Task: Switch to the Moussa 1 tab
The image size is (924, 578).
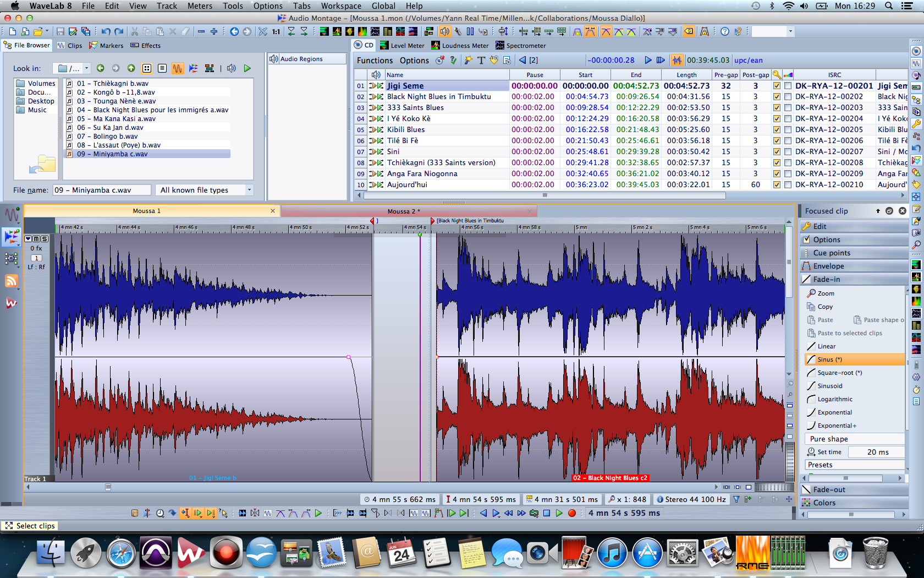Action: (x=146, y=211)
